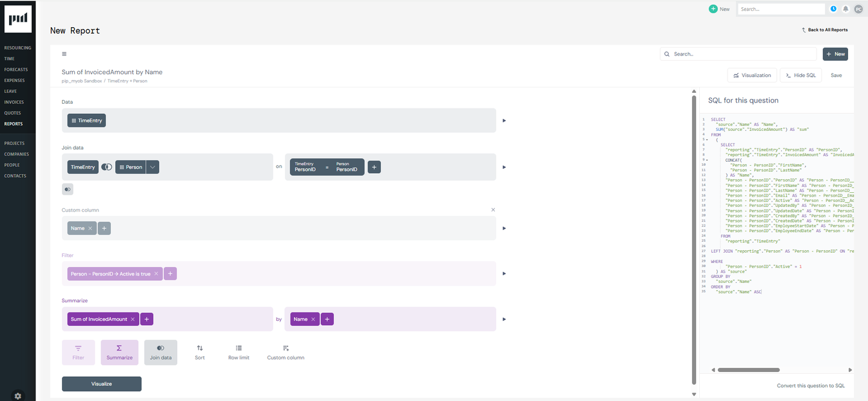This screenshot has height=401, width=868.
Task: Open the INVOICES section in the sidebar
Action: [13, 102]
